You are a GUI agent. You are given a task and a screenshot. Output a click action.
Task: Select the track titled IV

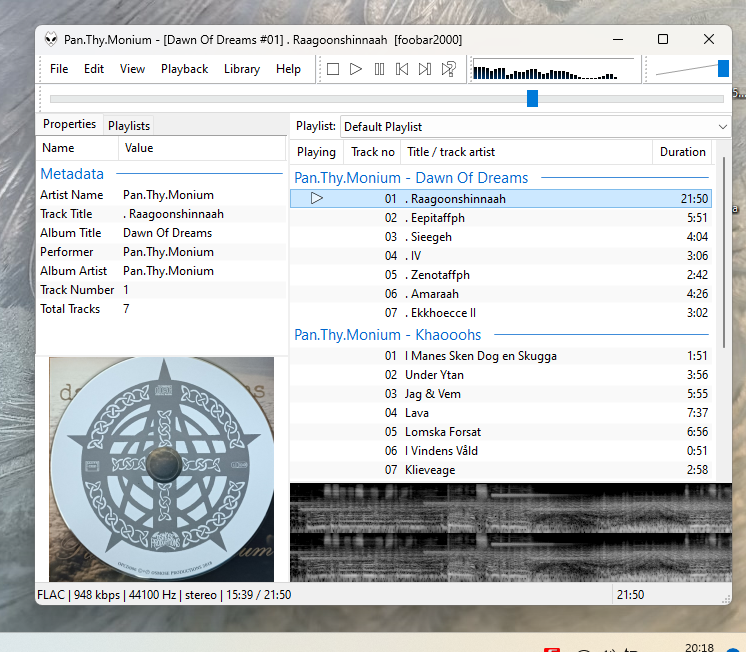[x=501, y=256]
